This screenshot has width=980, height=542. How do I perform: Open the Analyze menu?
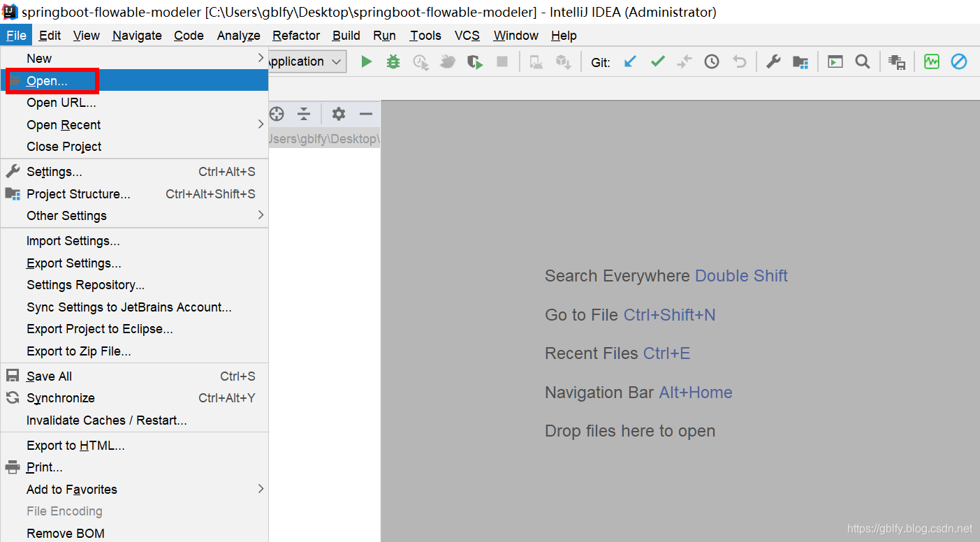coord(238,36)
